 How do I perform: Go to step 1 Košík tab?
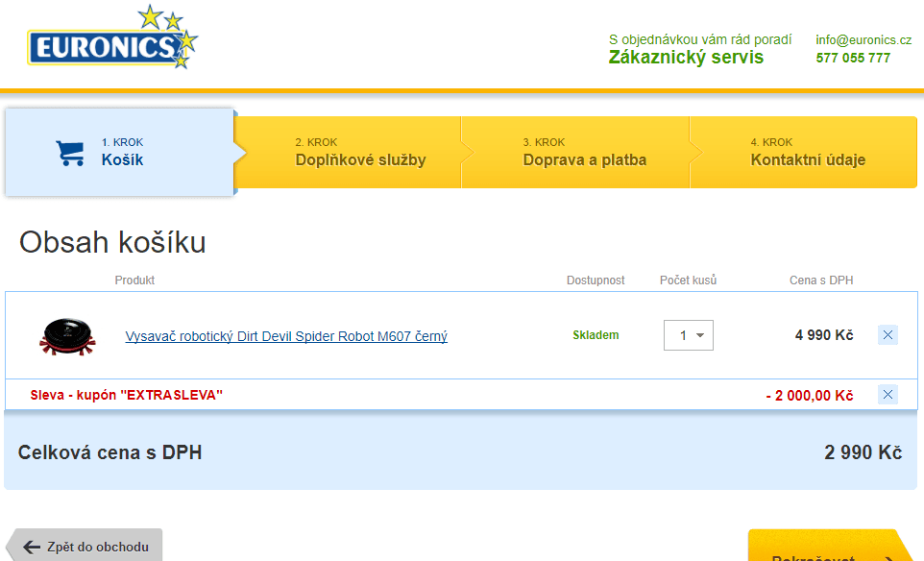120,152
